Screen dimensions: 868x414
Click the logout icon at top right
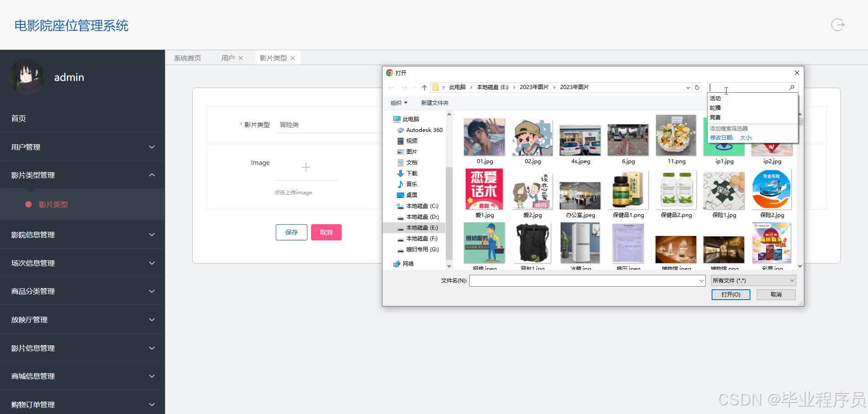(x=838, y=25)
